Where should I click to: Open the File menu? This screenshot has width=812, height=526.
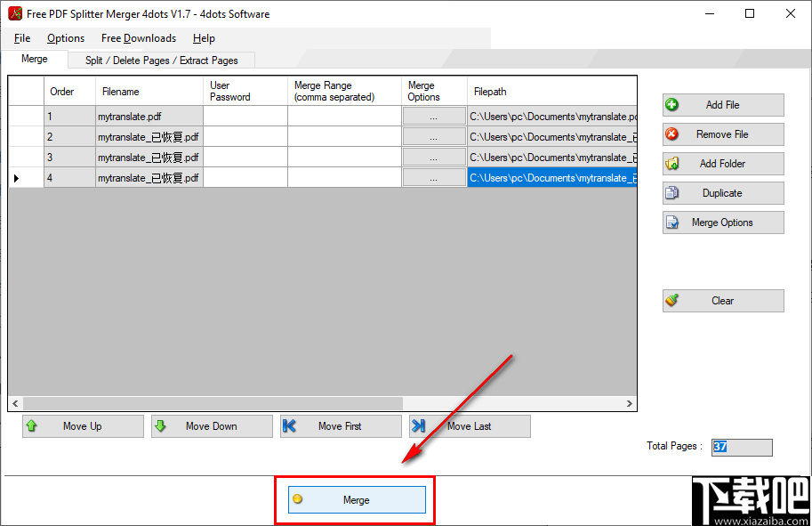click(x=21, y=38)
